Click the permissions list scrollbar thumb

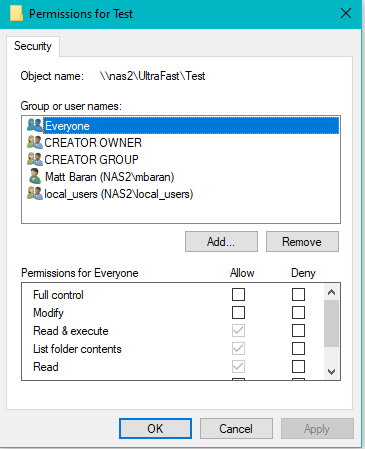pyautogui.click(x=331, y=323)
